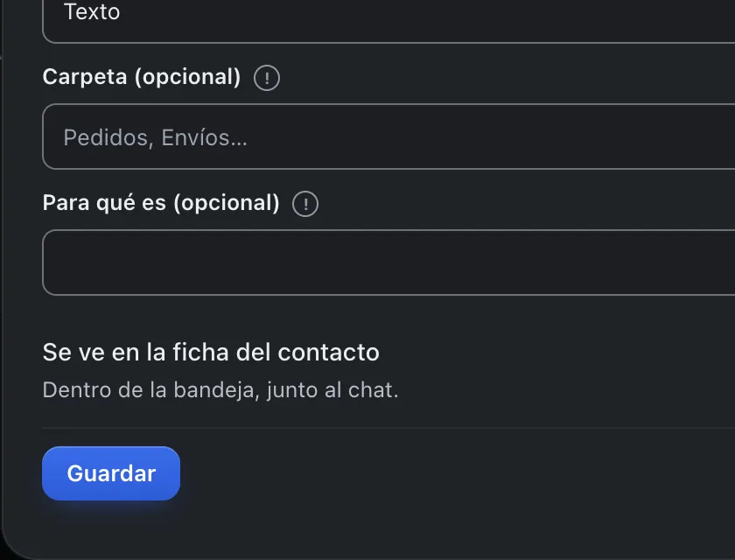Screen dimensions: 735x560
Task: Click the Pedidos, Envíos... placeholder text
Action: [x=155, y=137]
